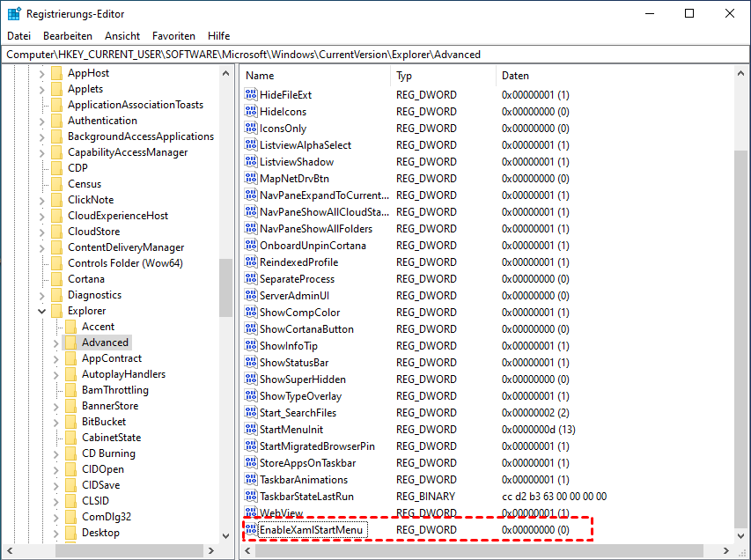Click the tree pane scroll right arrow

(211, 551)
